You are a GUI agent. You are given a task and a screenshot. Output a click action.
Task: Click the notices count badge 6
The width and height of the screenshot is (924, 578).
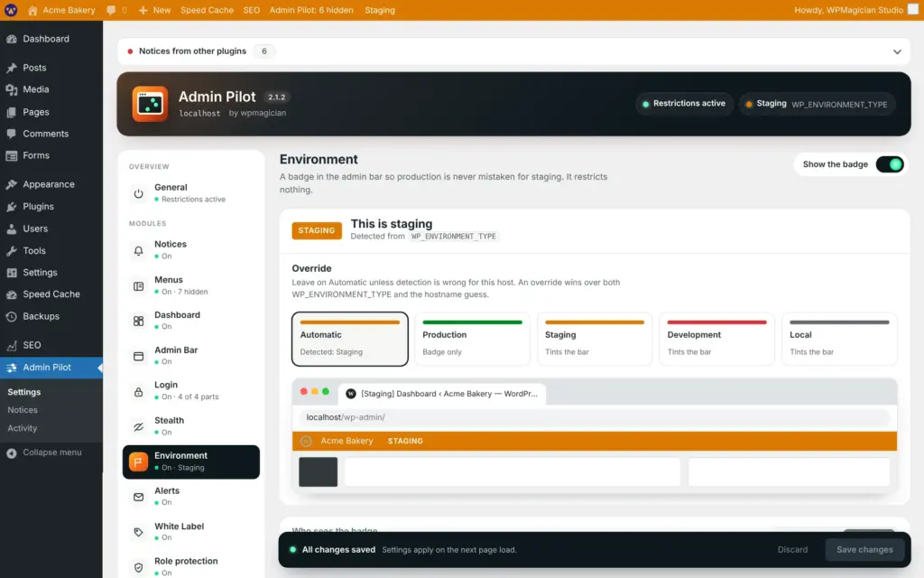(264, 51)
